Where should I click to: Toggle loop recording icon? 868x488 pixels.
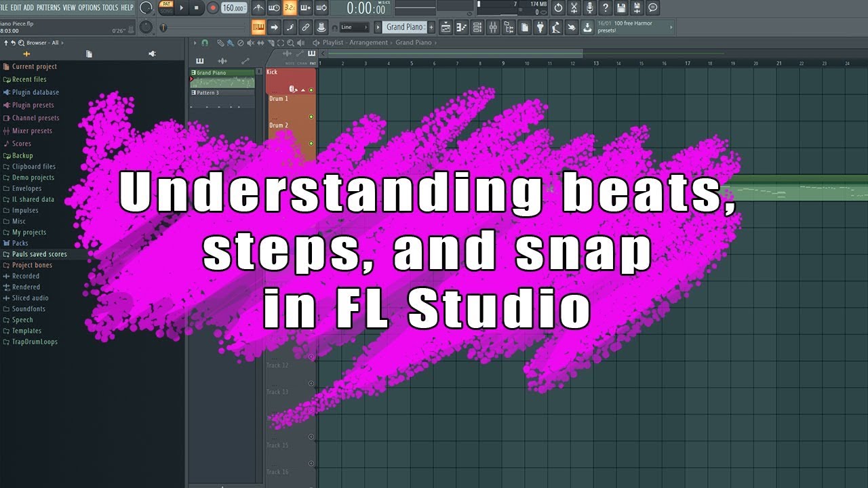321,8
